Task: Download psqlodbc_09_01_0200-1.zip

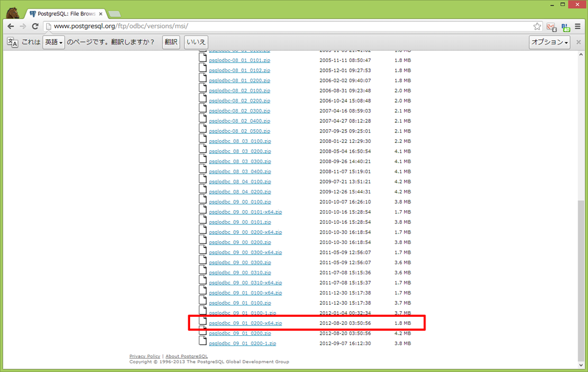Action: [243, 343]
